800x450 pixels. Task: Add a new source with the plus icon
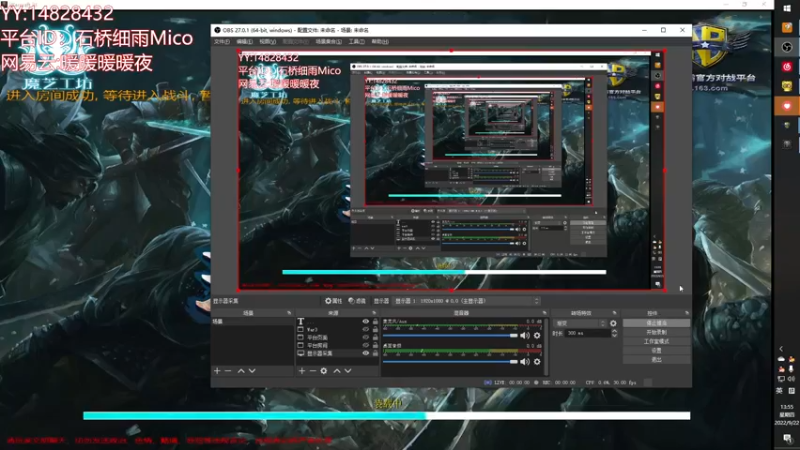pyautogui.click(x=302, y=371)
